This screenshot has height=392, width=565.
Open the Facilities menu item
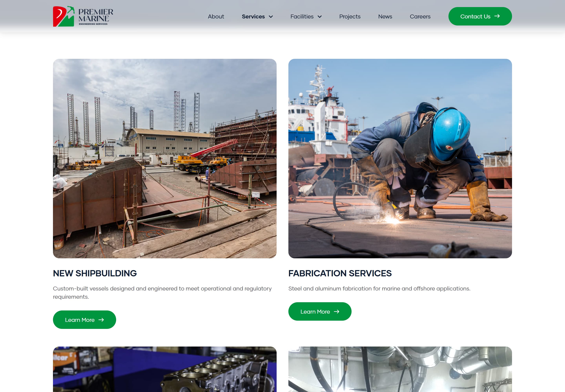pos(302,16)
